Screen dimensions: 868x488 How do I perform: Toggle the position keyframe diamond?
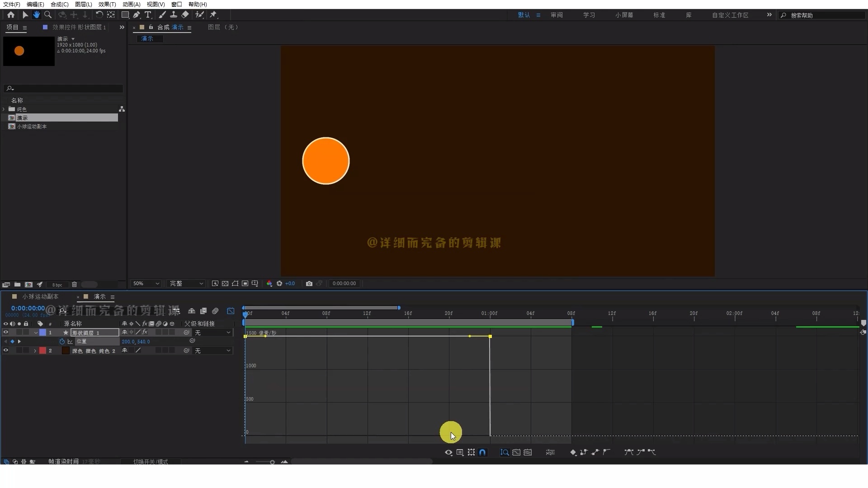click(12, 342)
